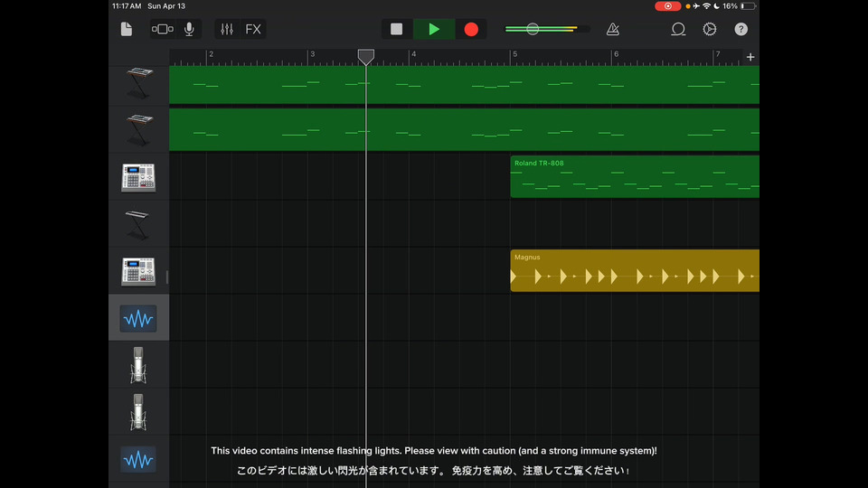Add song section with plus button
The image size is (868, 488).
[750, 57]
